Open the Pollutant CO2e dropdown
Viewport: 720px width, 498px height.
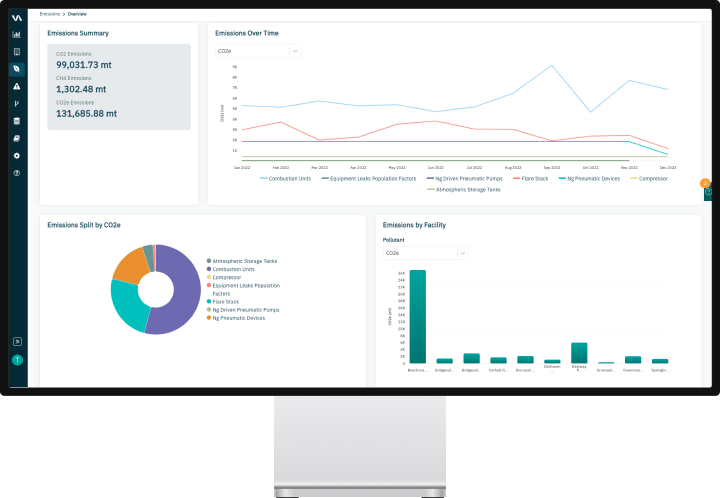[x=426, y=253]
